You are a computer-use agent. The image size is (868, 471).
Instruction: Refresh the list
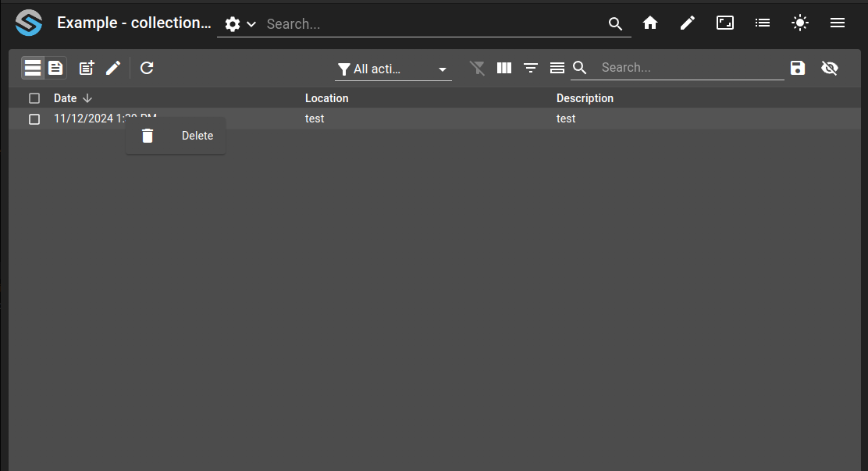pyautogui.click(x=147, y=68)
